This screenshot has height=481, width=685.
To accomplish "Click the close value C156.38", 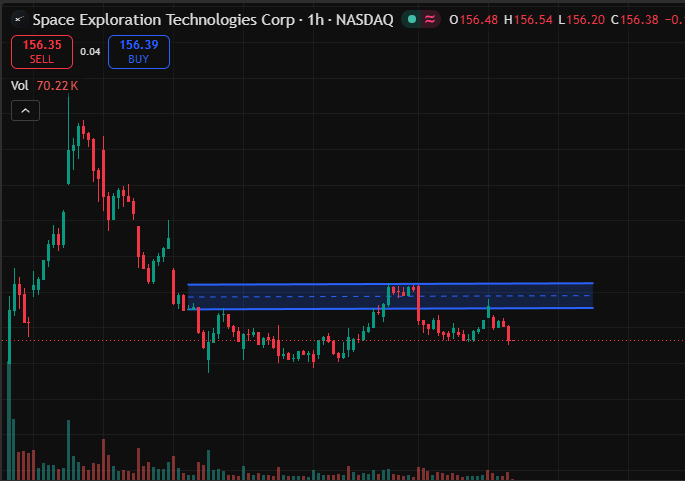I will point(634,20).
